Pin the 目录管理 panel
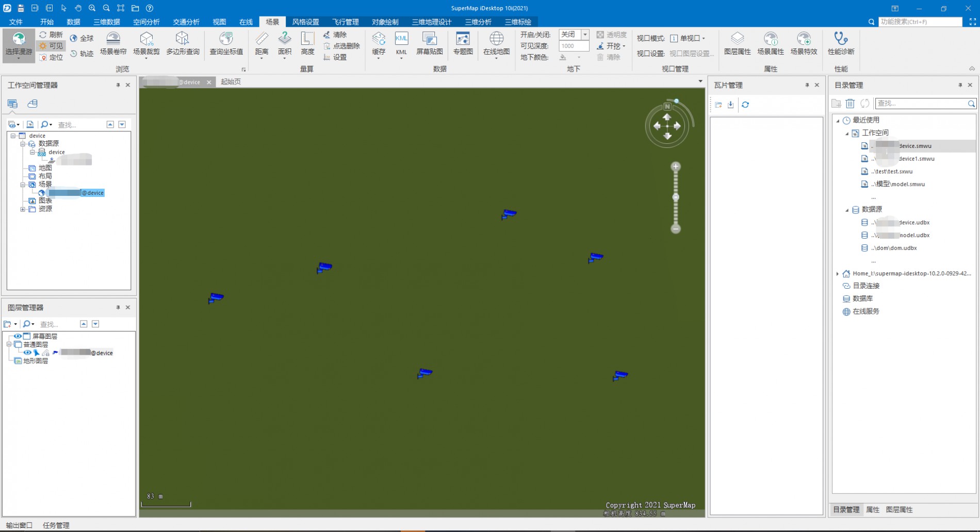 pos(960,85)
